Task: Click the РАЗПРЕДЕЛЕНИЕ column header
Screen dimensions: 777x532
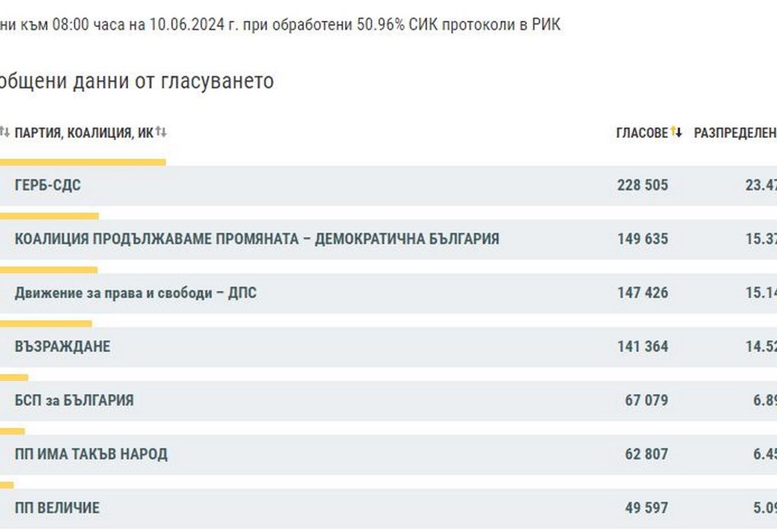Action: pos(735,133)
